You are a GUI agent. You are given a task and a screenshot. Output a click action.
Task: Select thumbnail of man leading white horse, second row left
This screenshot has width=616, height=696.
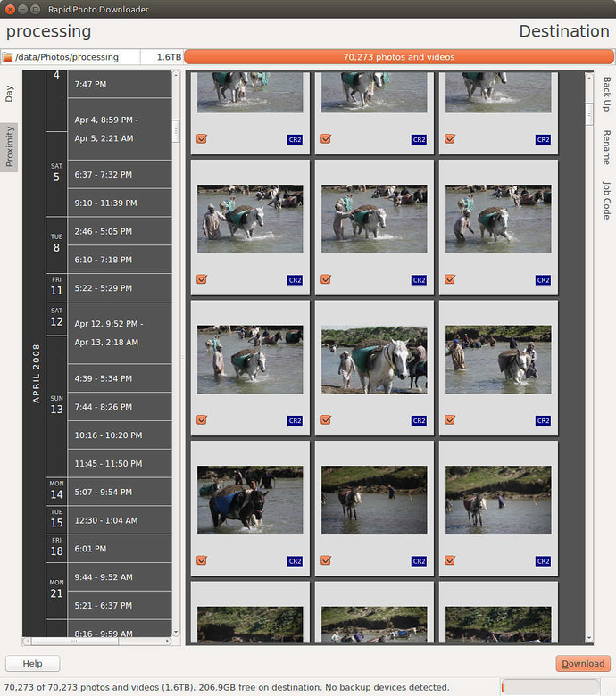(250, 219)
